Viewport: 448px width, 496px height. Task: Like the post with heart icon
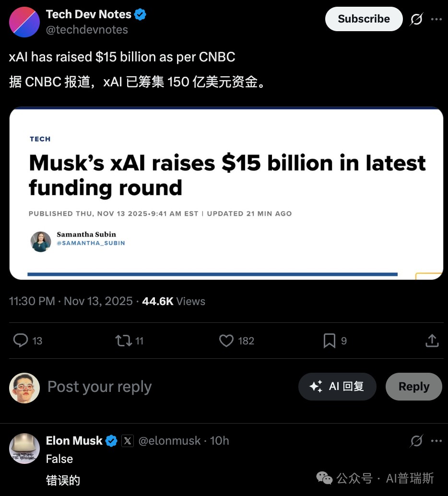pos(226,341)
